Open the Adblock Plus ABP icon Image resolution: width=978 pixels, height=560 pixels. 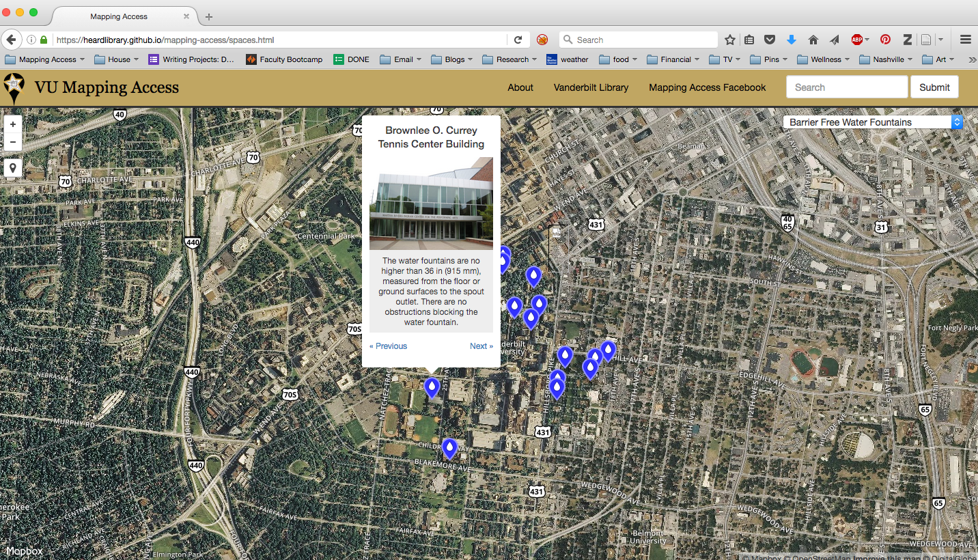click(857, 40)
